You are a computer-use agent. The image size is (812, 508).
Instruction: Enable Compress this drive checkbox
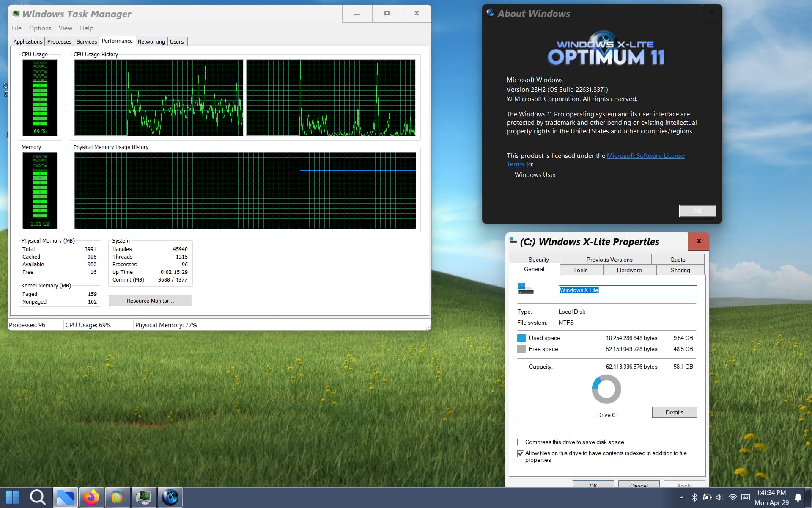(x=521, y=442)
